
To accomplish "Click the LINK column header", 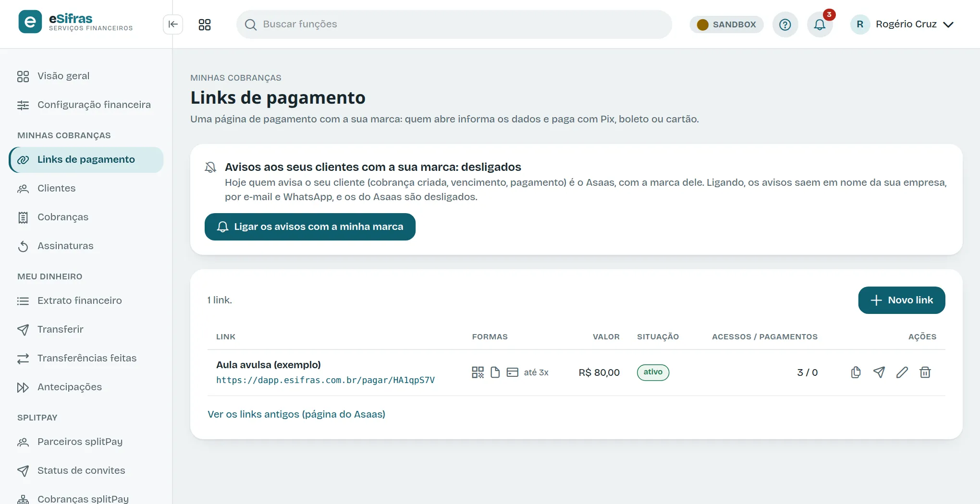I will point(226,337).
